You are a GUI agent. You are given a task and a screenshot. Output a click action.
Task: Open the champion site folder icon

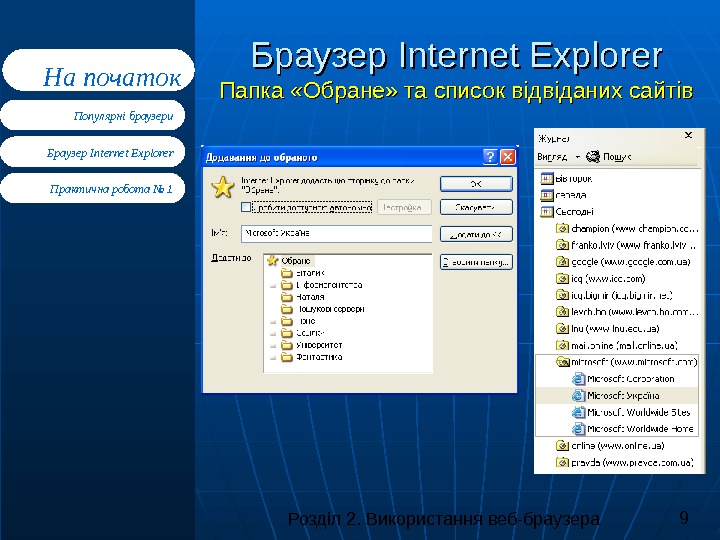pyautogui.click(x=562, y=228)
